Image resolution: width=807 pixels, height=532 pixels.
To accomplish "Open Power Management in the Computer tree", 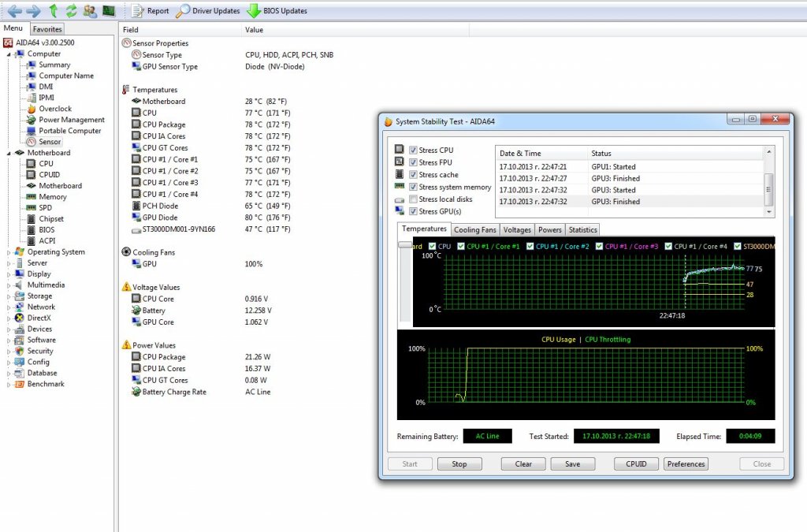I will click(71, 120).
